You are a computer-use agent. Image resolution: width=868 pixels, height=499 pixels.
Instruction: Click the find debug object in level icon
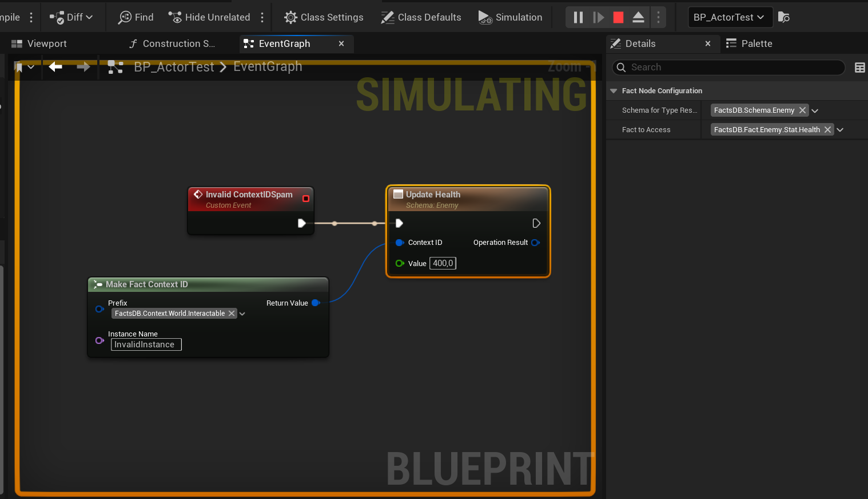tap(784, 17)
